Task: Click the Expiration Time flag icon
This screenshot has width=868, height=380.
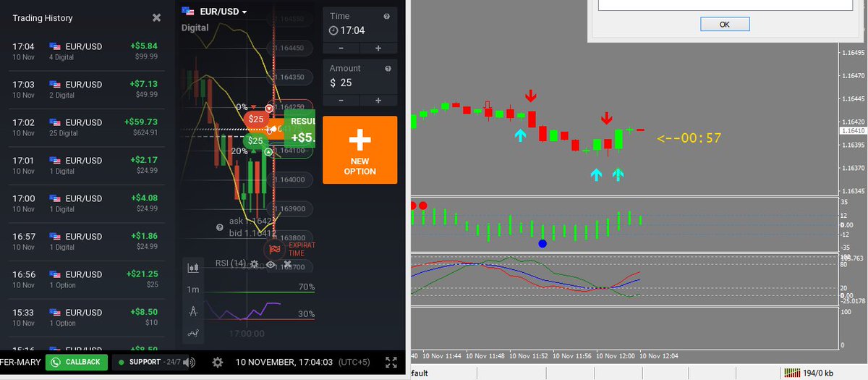Action: (x=275, y=250)
